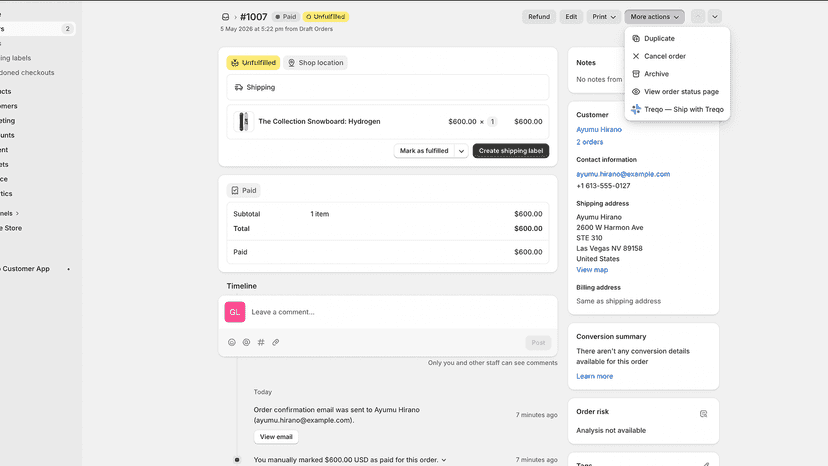Edit tags with the pencil icon
Screen dimensions: 828x466
pos(706,464)
